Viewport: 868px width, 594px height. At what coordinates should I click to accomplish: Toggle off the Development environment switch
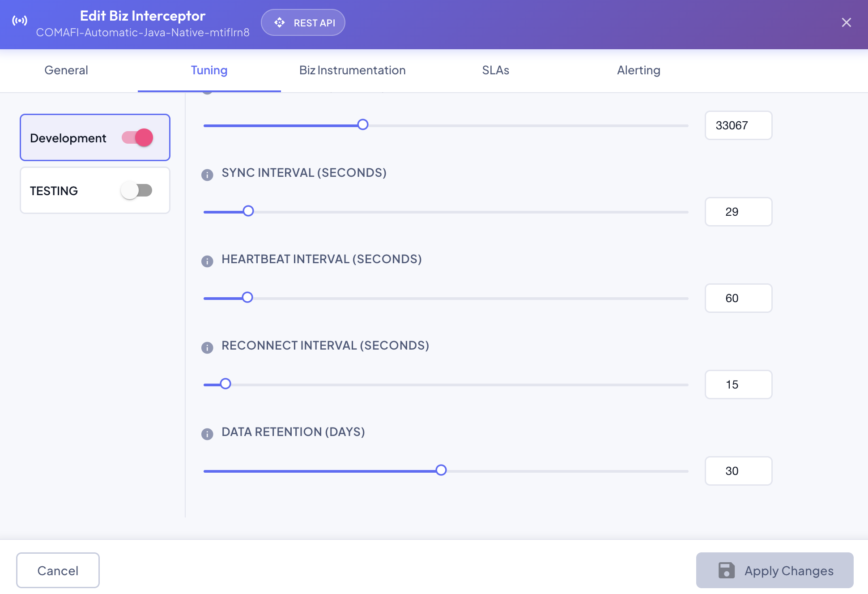[137, 137]
